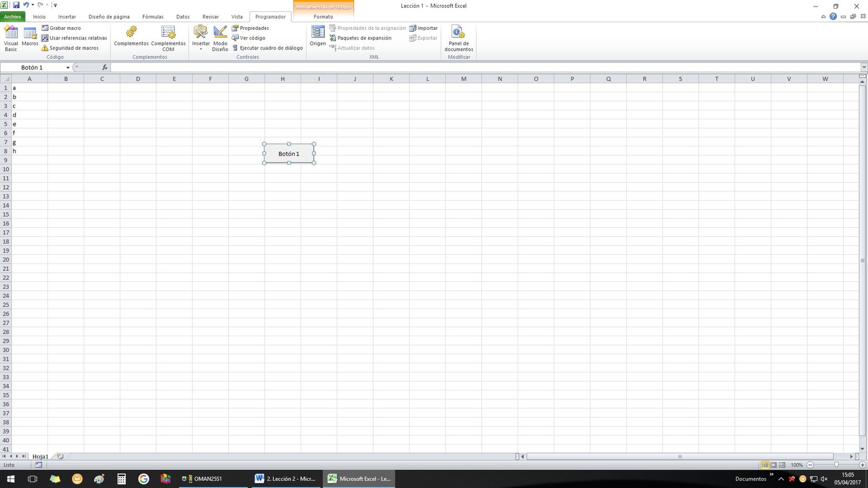This screenshot has height=488, width=868.
Task: Open the Macros dialog
Action: pyautogui.click(x=30, y=37)
